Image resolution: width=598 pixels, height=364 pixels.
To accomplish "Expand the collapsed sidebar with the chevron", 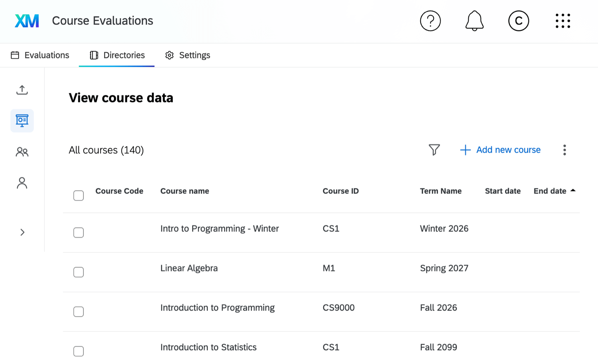I will click(22, 232).
